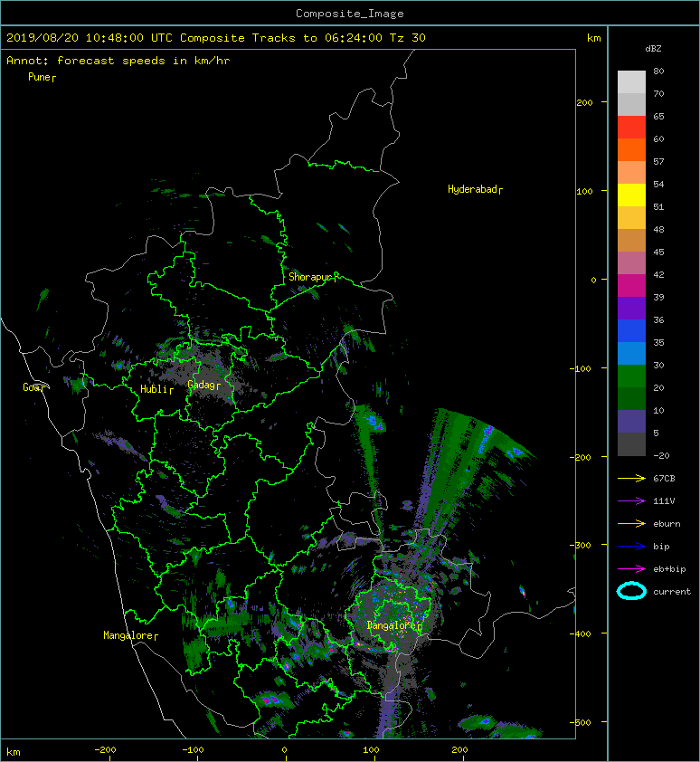Click the dBZ scale heading
Image resolution: width=700 pixels, height=762 pixels.
(x=653, y=49)
